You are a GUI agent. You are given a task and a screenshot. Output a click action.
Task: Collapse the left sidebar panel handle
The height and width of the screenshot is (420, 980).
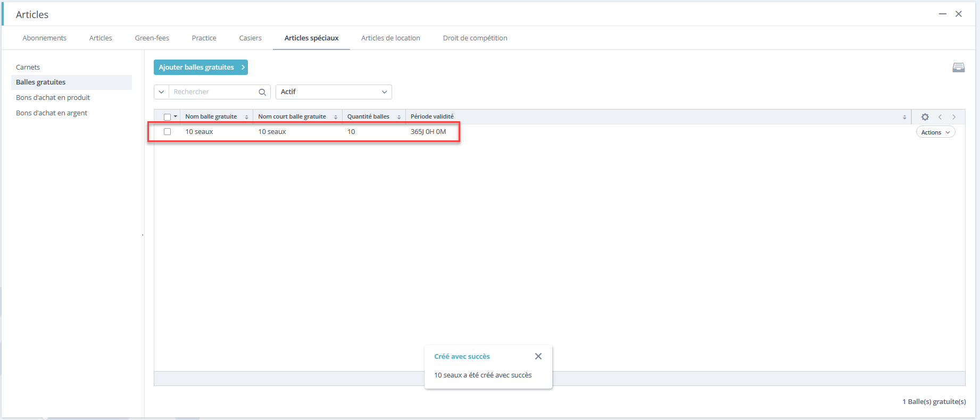point(143,234)
